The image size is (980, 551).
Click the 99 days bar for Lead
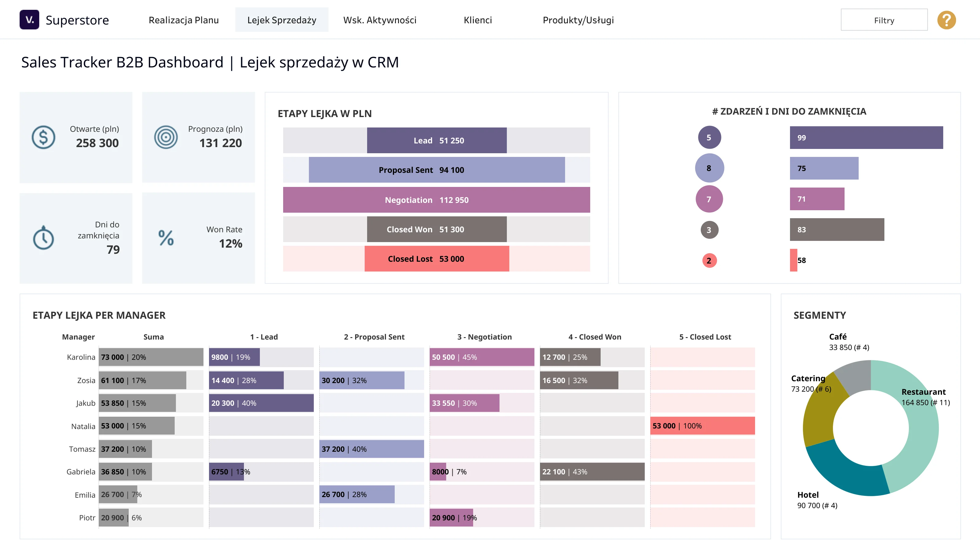pyautogui.click(x=866, y=138)
